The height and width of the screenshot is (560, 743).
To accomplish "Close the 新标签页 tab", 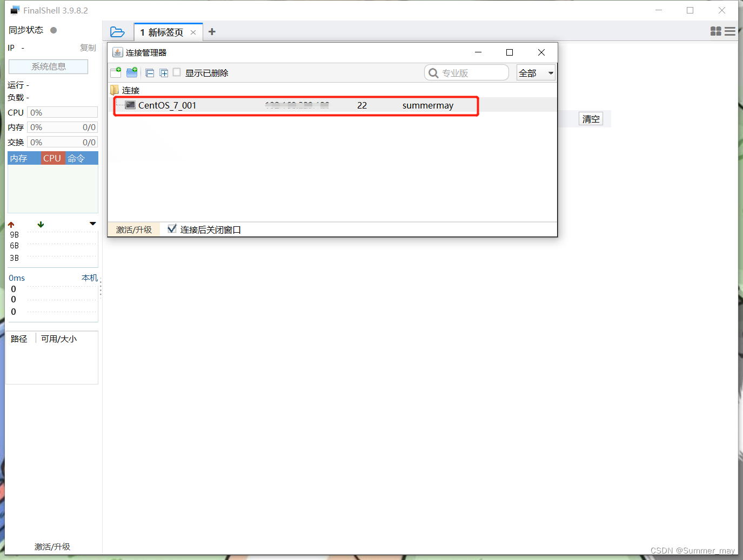I will pyautogui.click(x=193, y=32).
